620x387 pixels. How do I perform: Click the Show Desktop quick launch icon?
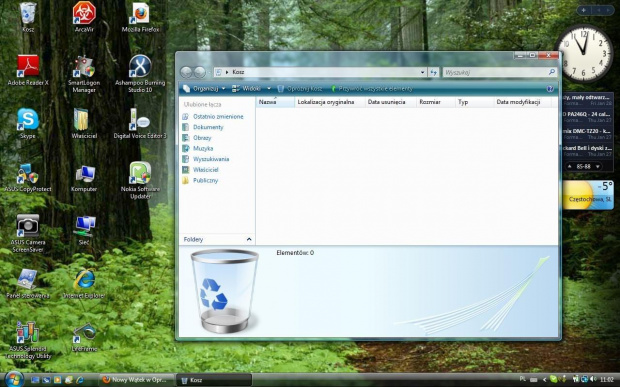pos(35,379)
